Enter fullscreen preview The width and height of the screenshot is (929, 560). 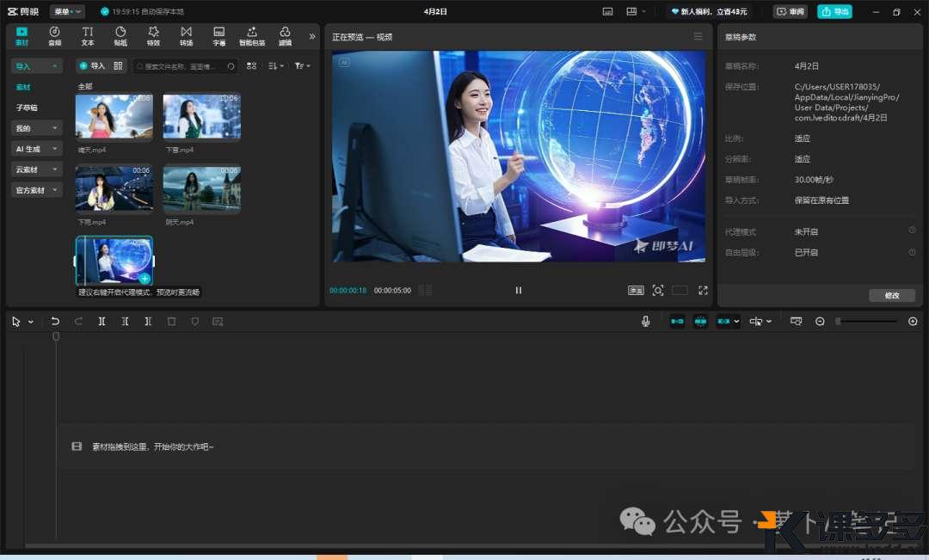pyautogui.click(x=704, y=291)
